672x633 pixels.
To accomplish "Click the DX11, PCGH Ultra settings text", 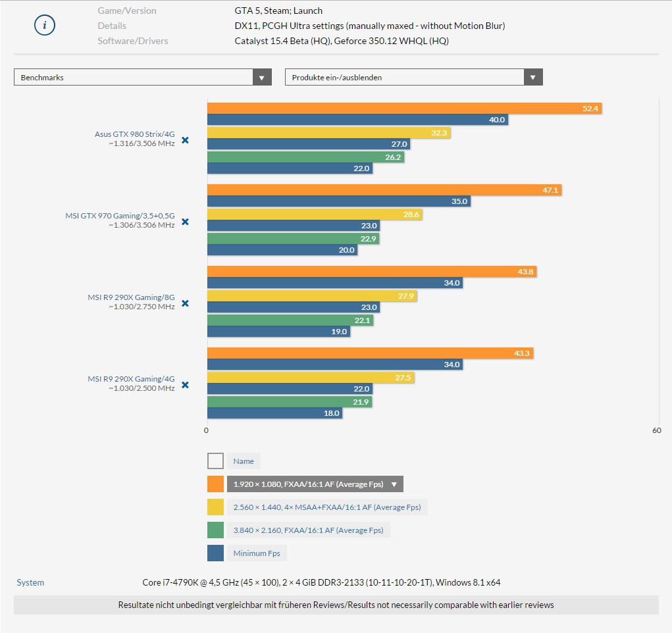I will (370, 26).
